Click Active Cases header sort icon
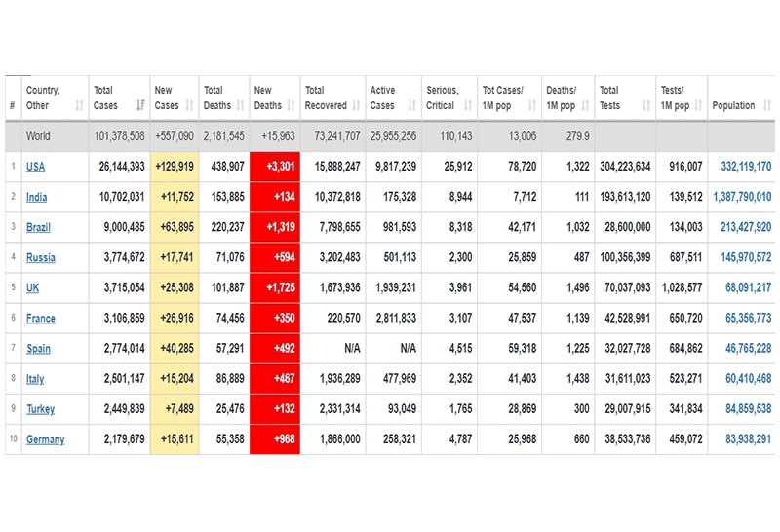Viewport: 780px width, 532px height. pyautogui.click(x=412, y=105)
